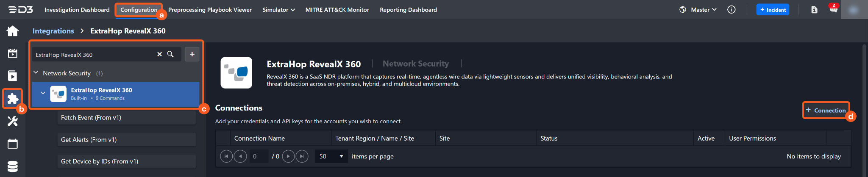Click the plus button beside the search box
The image size is (868, 177).
pyautogui.click(x=192, y=54)
